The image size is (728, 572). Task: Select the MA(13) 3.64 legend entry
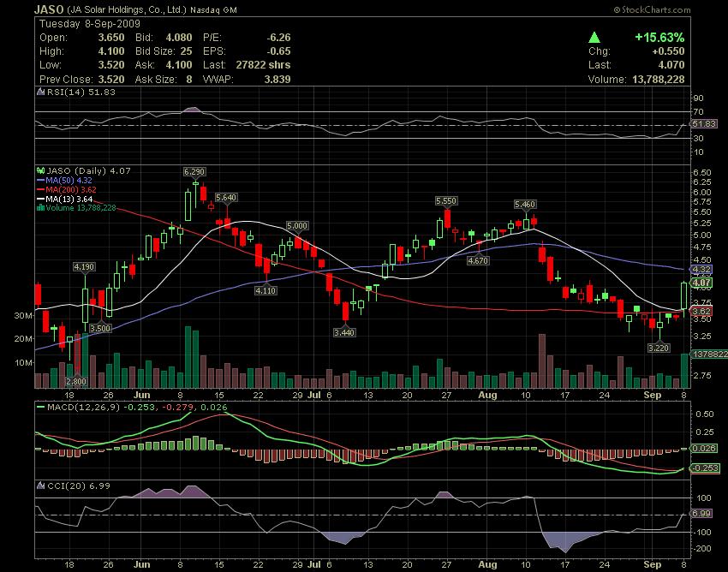pos(65,199)
